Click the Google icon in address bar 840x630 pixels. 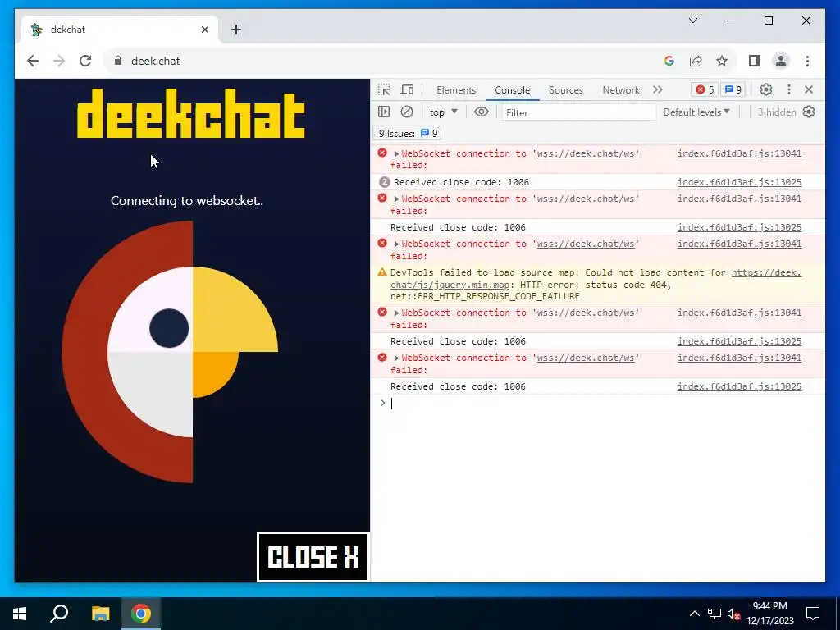point(669,61)
